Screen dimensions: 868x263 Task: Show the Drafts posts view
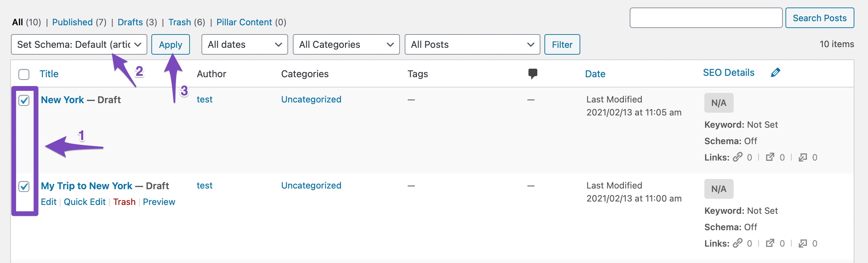[130, 22]
